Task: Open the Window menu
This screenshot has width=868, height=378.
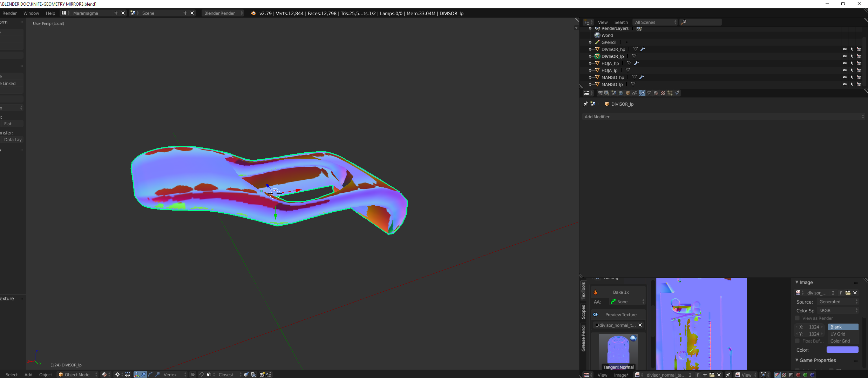Action: (x=31, y=13)
